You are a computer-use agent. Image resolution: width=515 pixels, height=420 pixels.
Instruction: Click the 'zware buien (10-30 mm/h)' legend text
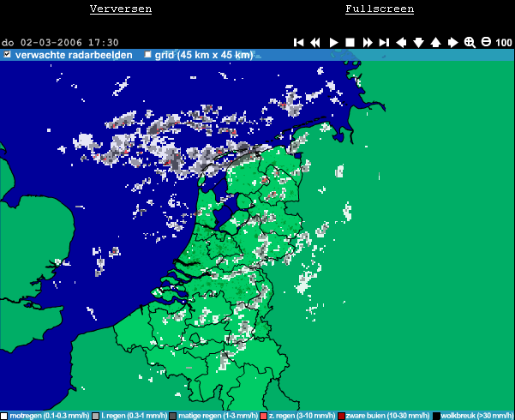click(387, 416)
